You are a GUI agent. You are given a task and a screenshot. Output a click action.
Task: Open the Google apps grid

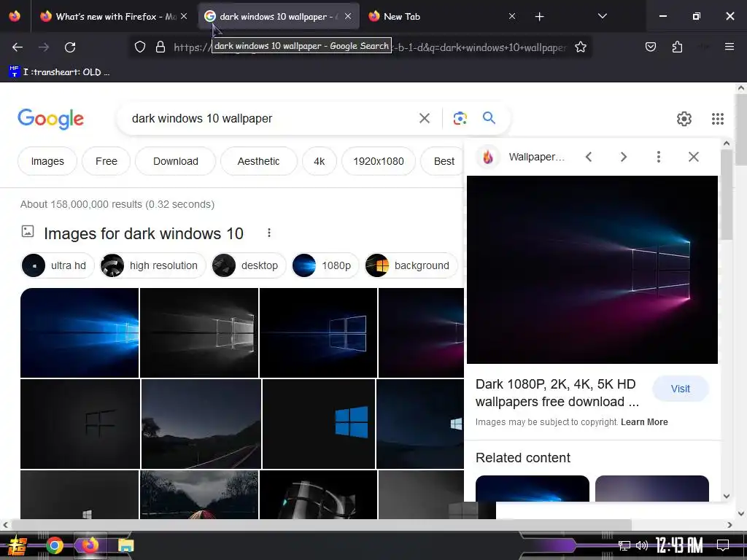(718, 119)
